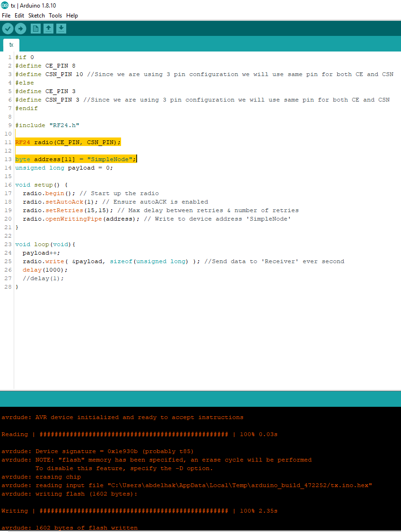401x532 pixels.
Task: Click the 'void setup() {' line
Action: pos(42,185)
